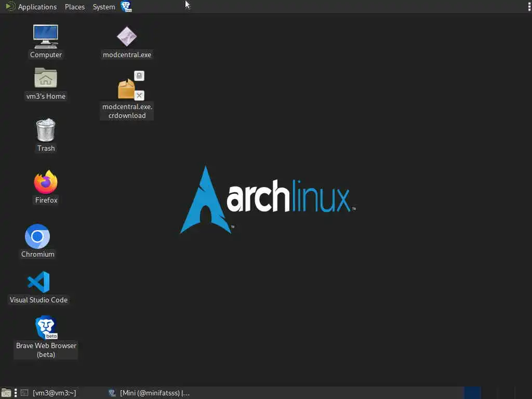Click the highlighted workspace switcher square
This screenshot has width=532, height=399.
click(472, 393)
